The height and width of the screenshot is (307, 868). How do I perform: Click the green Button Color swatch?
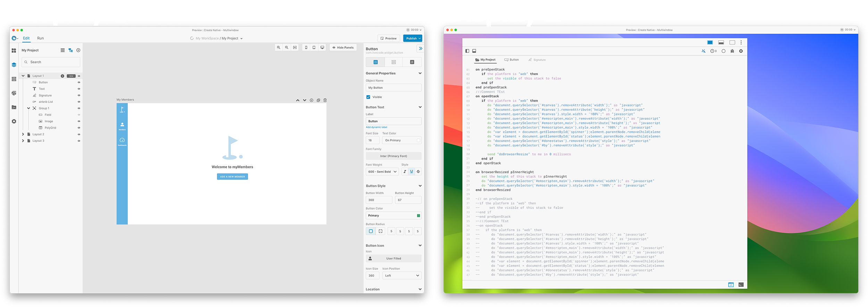coord(418,216)
